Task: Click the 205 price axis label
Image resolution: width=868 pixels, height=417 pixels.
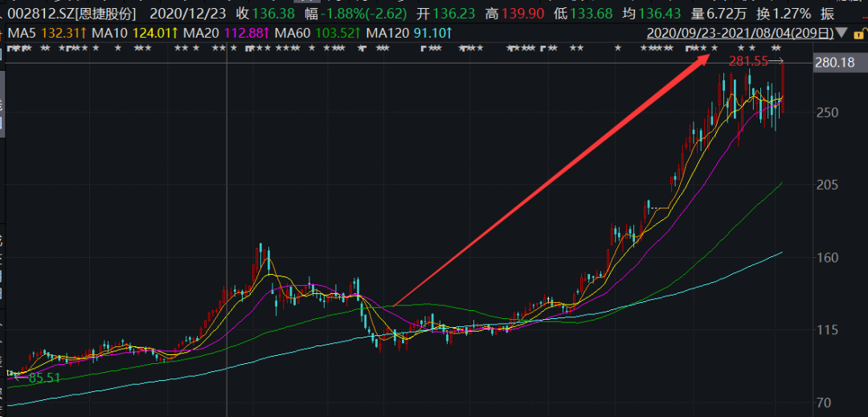Action: 828,185
